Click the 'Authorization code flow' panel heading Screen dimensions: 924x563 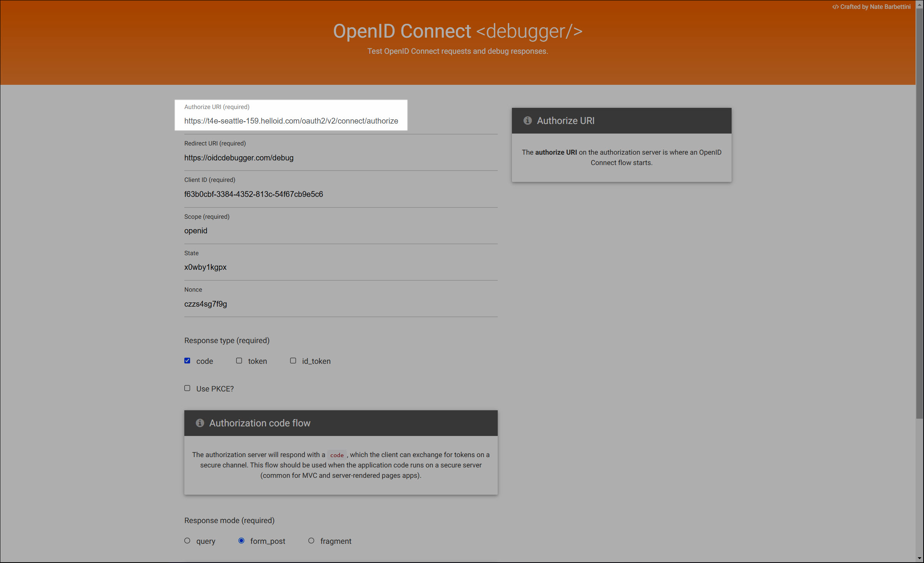260,423
